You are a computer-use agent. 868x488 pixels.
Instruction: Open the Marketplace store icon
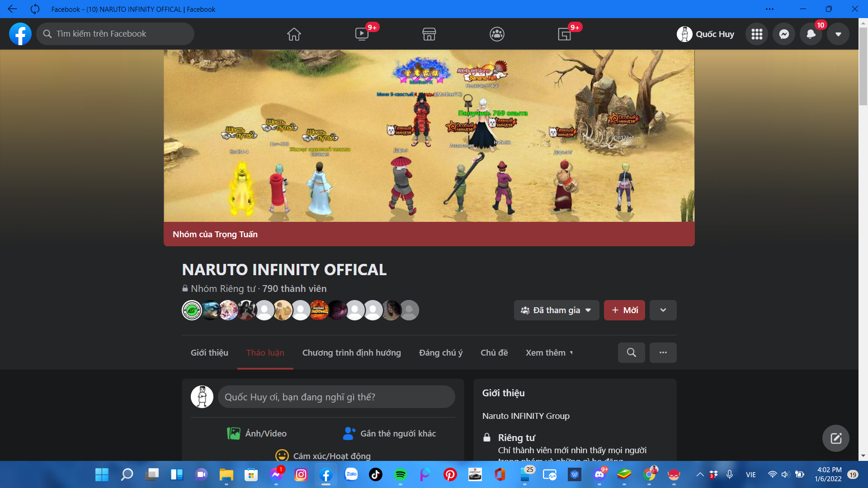coord(429,34)
